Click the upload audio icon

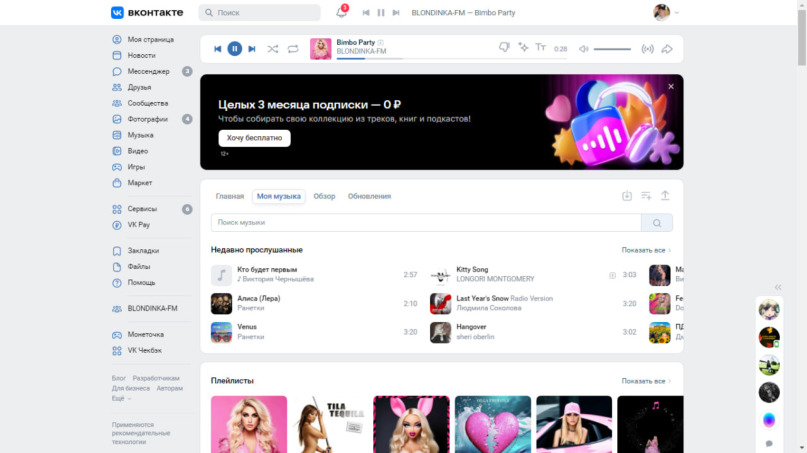click(x=665, y=196)
